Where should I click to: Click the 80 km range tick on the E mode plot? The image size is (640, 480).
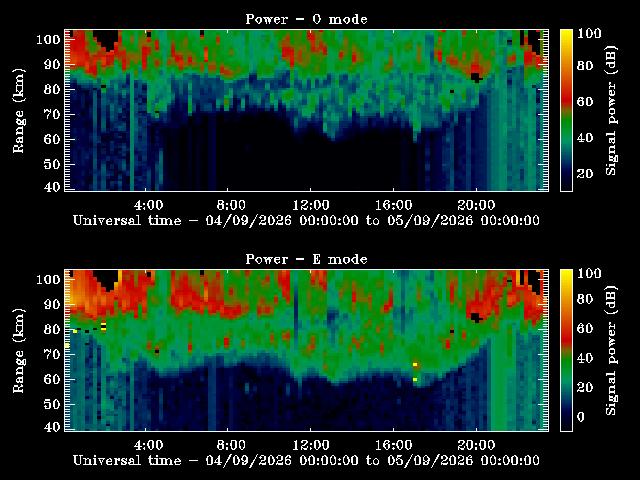pos(52,329)
